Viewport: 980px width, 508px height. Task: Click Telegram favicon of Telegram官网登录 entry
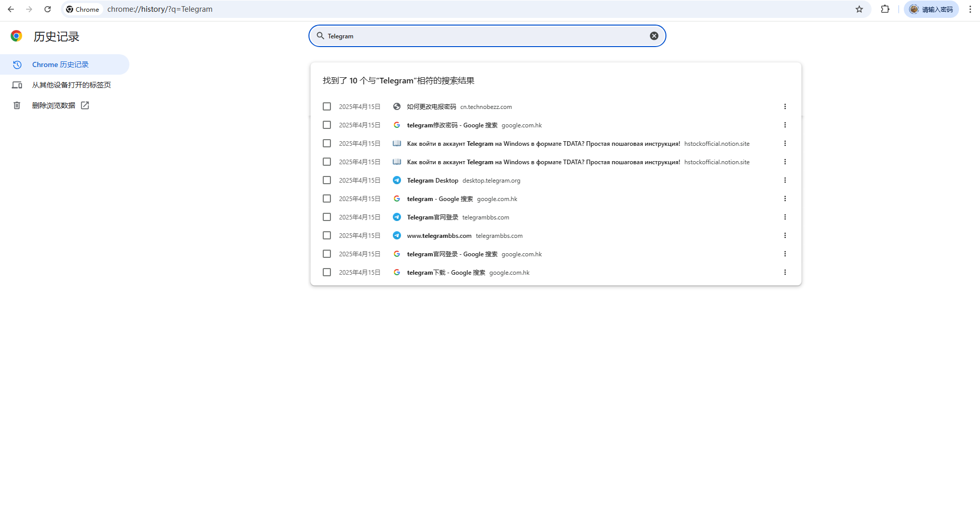396,217
